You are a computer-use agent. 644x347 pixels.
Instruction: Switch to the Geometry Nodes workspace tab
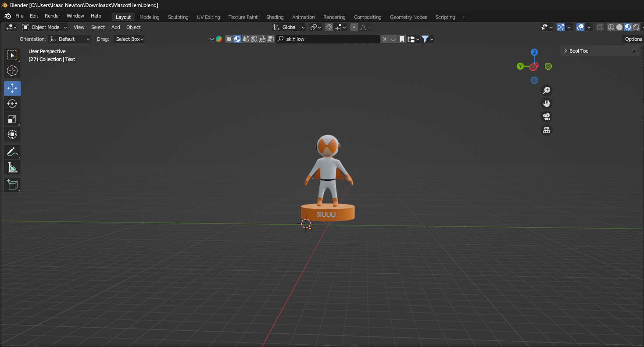[408, 17]
